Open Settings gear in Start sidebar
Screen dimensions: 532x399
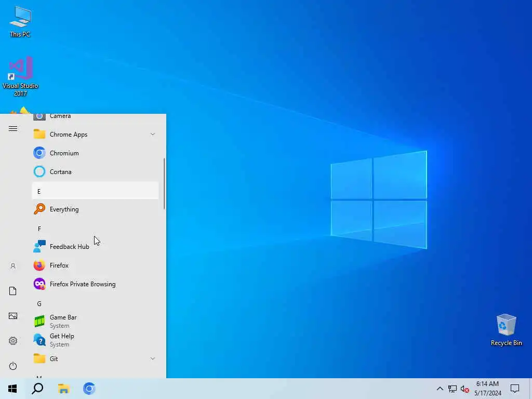click(x=13, y=341)
